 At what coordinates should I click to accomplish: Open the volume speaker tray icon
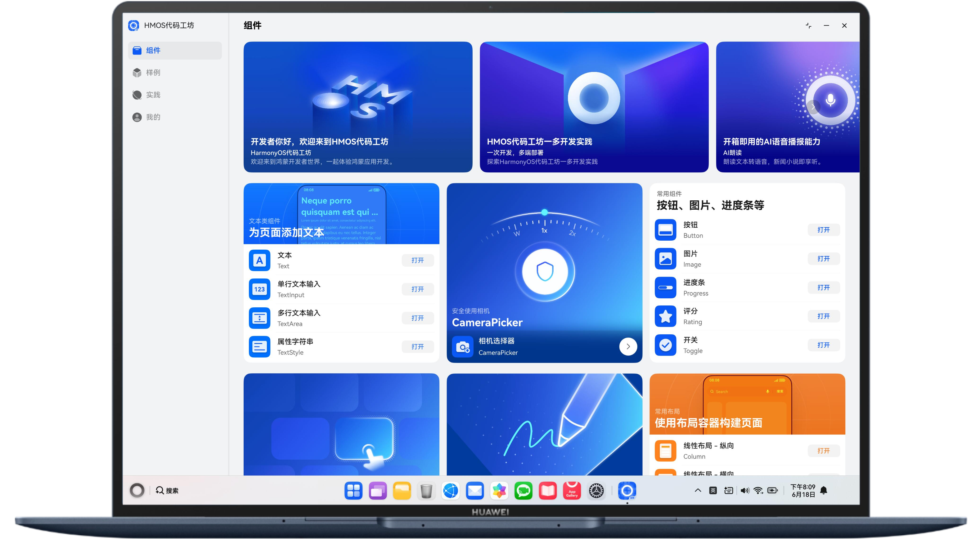point(744,490)
